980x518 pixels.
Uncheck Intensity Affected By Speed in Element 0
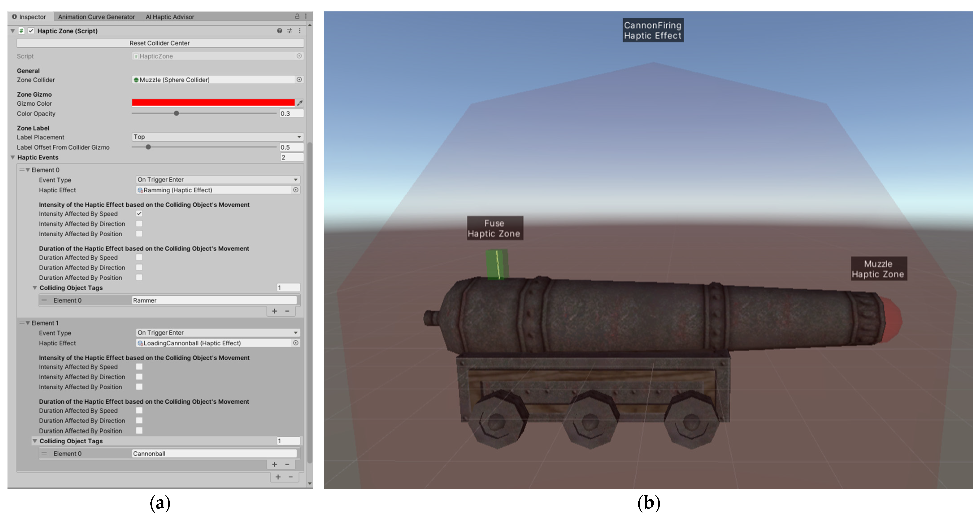(139, 213)
